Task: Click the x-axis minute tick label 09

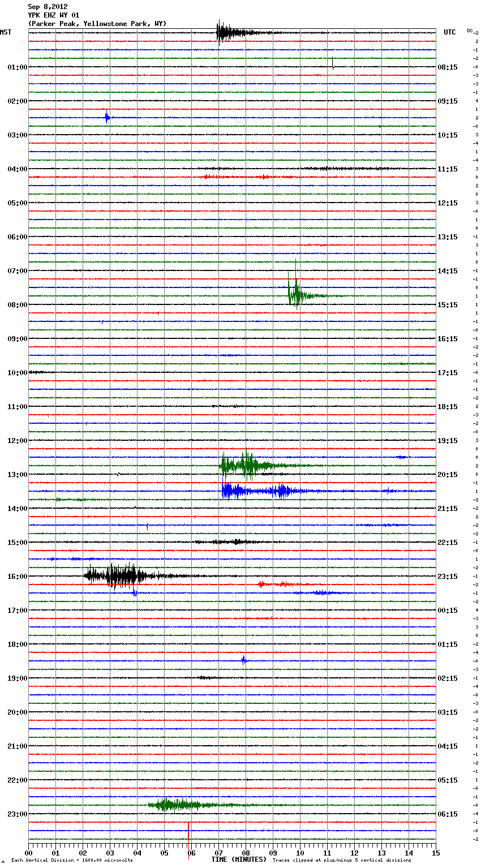Action: click(273, 853)
